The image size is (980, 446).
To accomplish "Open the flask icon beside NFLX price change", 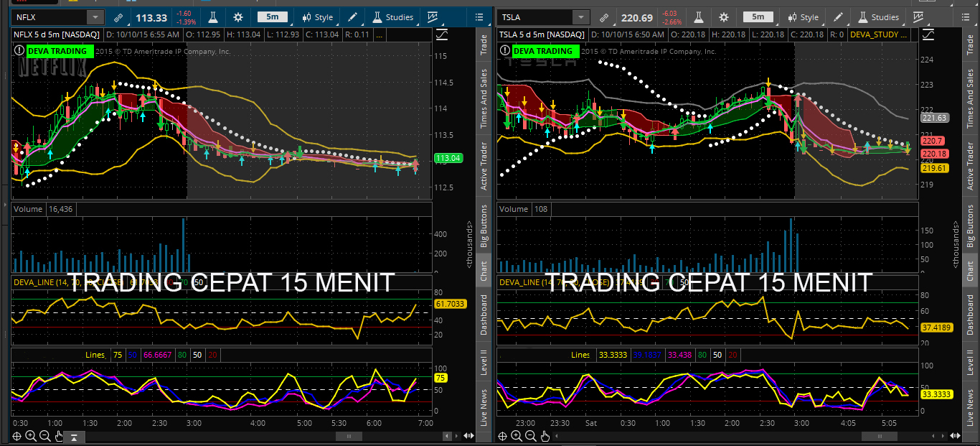I will [214, 17].
